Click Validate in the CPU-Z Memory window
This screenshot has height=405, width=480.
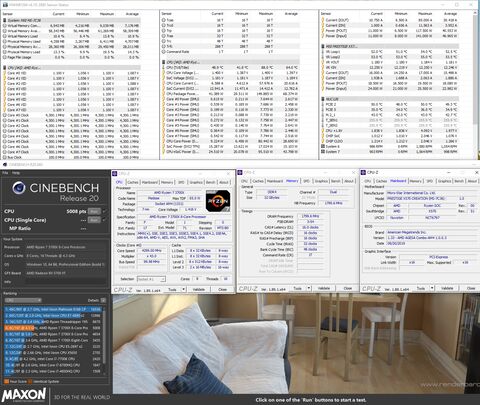coord(324,288)
